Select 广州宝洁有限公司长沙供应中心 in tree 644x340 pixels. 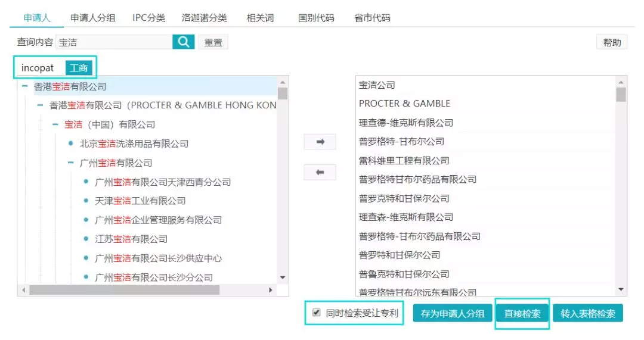point(158,258)
